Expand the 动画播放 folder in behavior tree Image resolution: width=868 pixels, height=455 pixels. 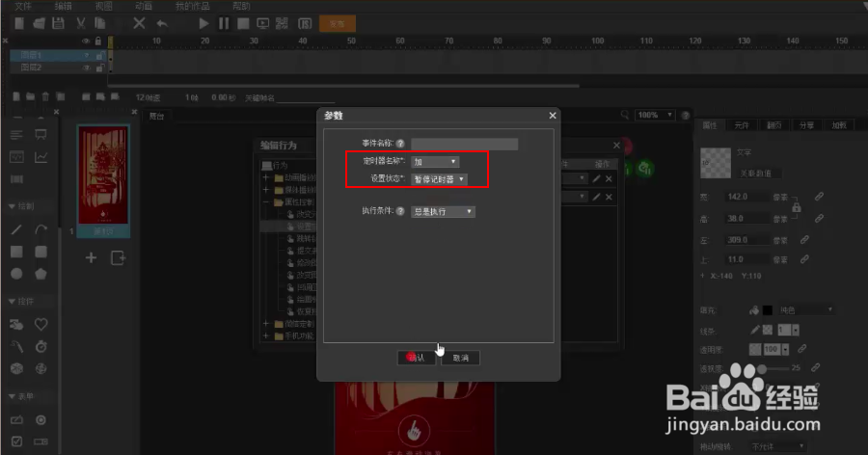coord(266,177)
